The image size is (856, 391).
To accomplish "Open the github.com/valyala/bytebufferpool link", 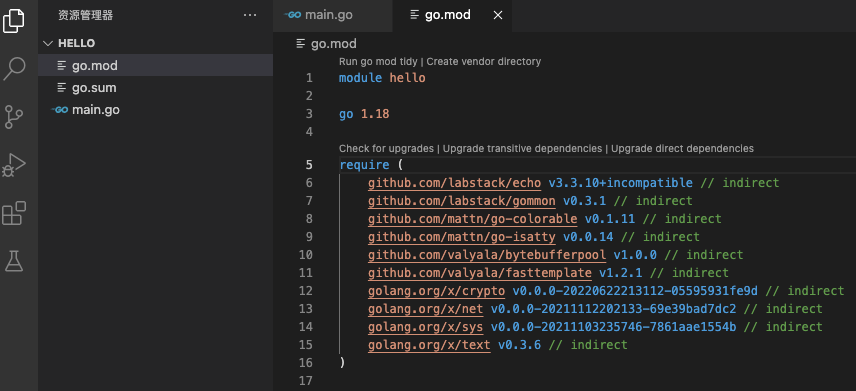I will coord(487,255).
